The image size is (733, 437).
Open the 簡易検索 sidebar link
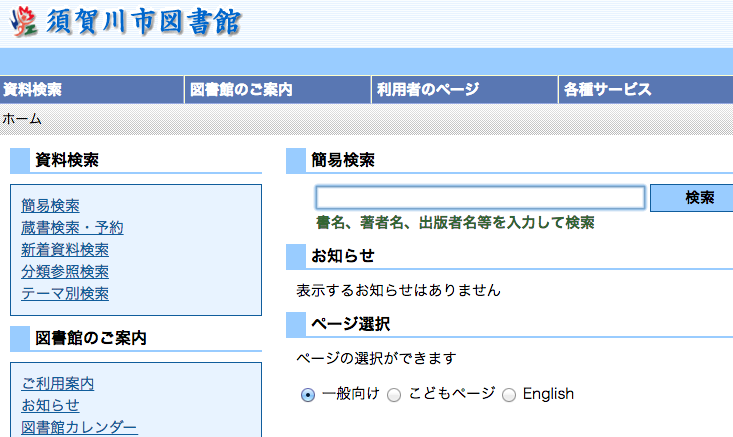pyautogui.click(x=50, y=206)
